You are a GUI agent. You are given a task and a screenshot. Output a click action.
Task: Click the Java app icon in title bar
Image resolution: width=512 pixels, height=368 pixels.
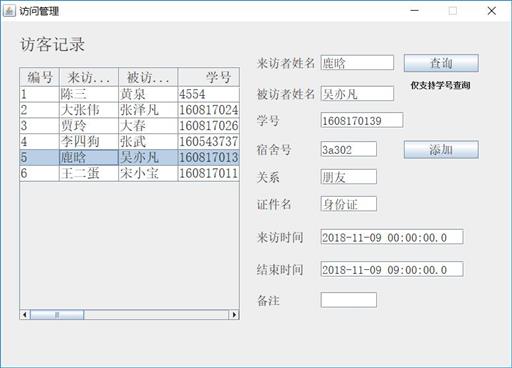click(x=9, y=11)
